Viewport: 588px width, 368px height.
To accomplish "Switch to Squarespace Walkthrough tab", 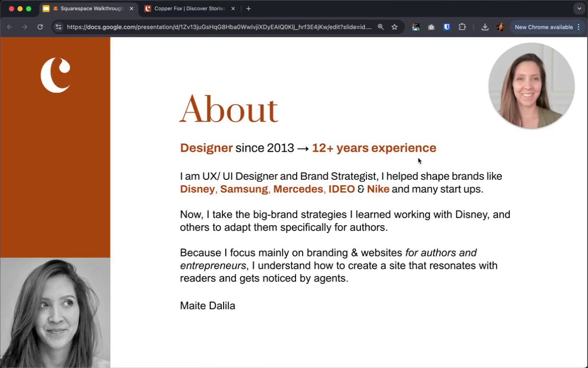I will (88, 9).
